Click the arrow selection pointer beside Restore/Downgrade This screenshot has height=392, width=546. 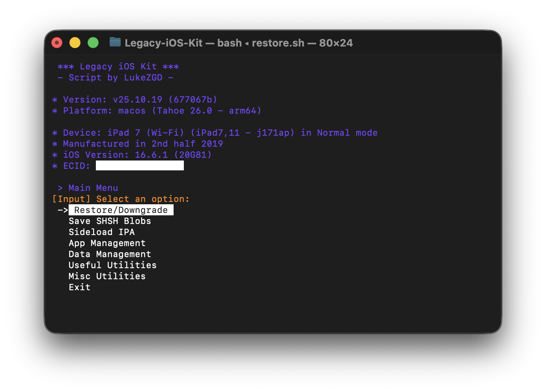(63, 210)
